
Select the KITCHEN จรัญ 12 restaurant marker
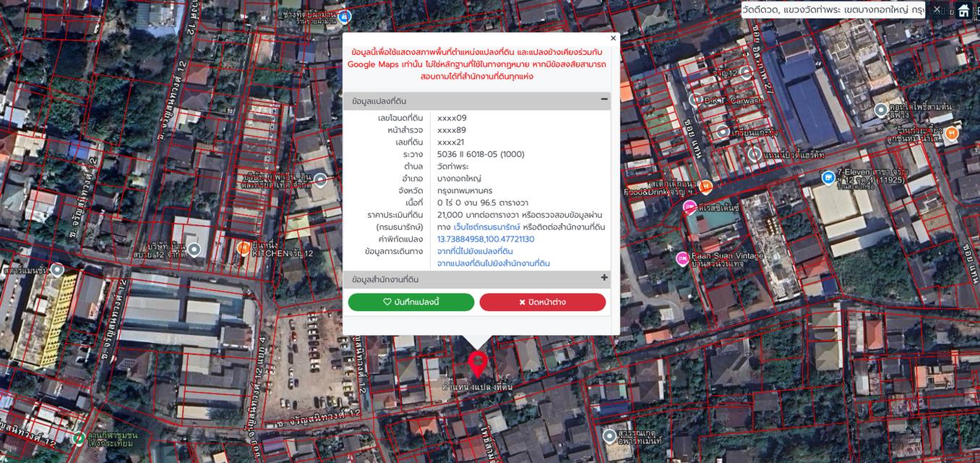click(244, 249)
